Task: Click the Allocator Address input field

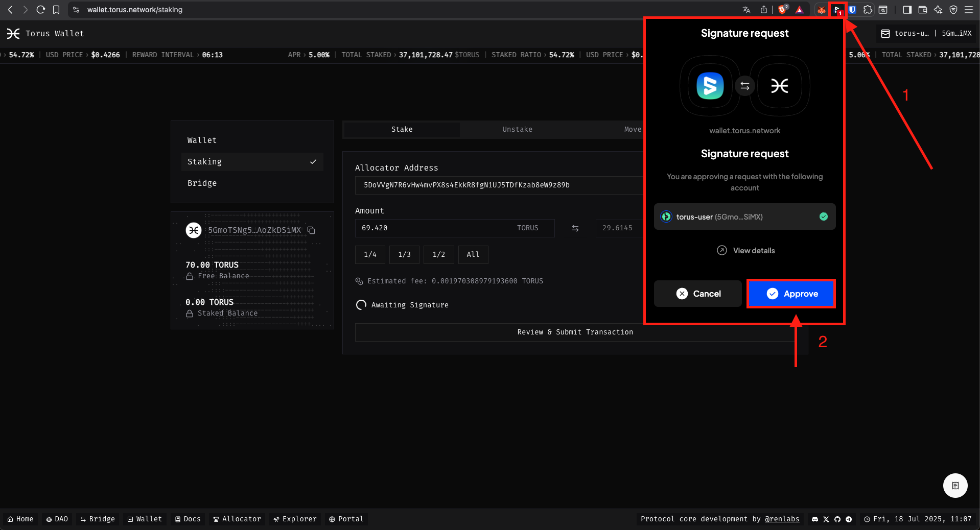Action: 498,185
